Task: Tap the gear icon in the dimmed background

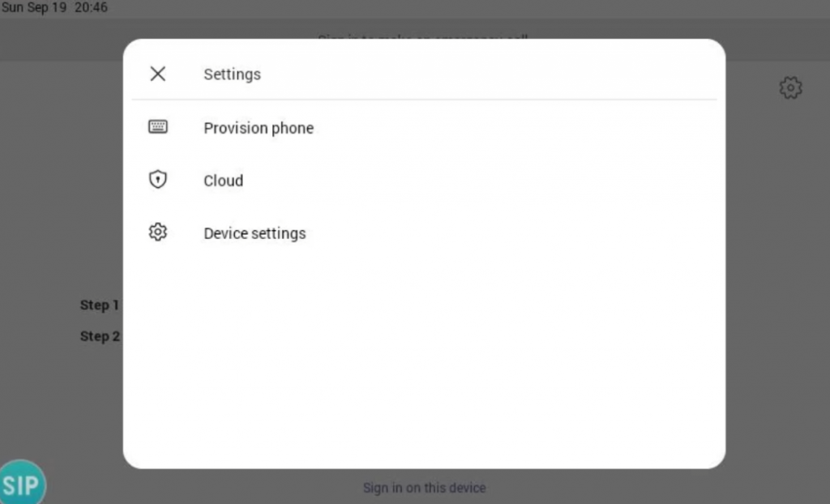Action: [x=790, y=88]
